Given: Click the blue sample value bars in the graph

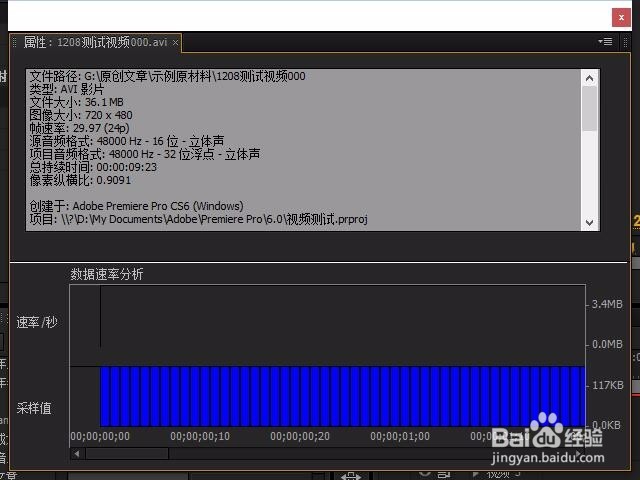Looking at the screenshot, I should click(342, 396).
